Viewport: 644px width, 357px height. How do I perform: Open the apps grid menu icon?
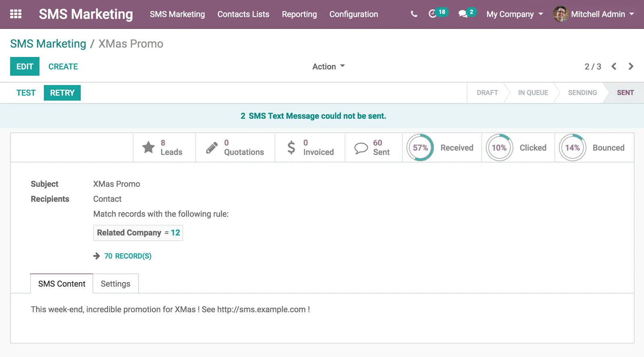[x=16, y=14]
